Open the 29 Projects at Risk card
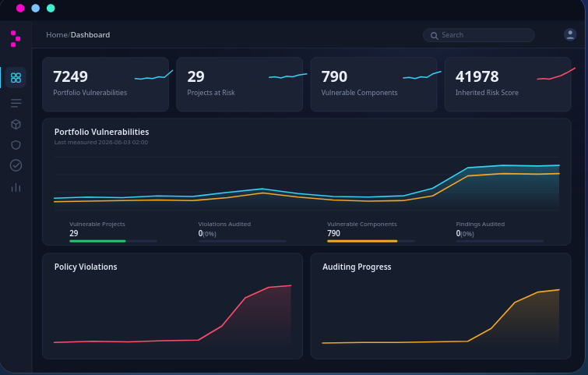This screenshot has width=588, height=375. click(240, 84)
